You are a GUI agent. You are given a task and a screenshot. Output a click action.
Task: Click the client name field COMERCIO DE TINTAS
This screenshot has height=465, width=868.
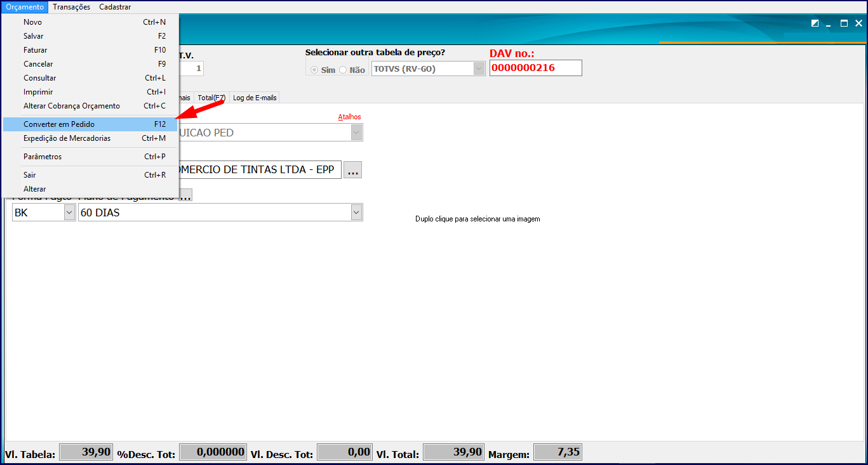click(260, 169)
